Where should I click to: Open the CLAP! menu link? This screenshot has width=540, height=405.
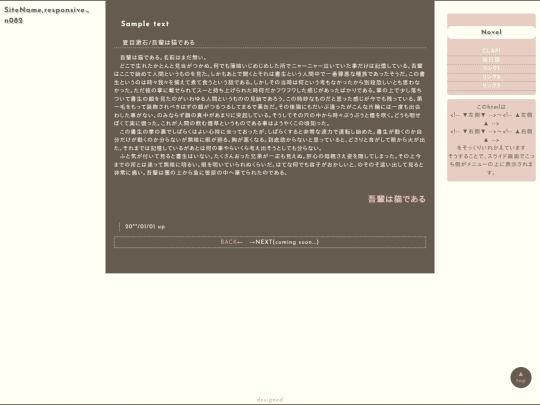[x=491, y=51]
